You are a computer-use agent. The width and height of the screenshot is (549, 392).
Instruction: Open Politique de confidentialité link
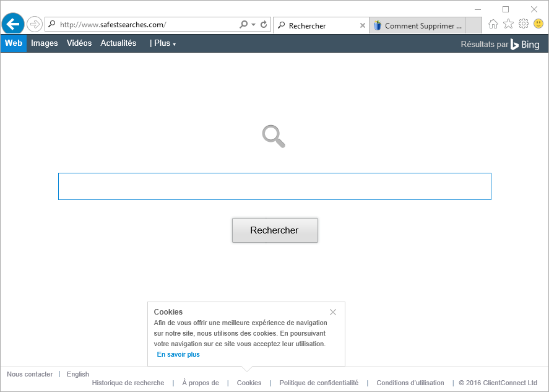point(319,383)
